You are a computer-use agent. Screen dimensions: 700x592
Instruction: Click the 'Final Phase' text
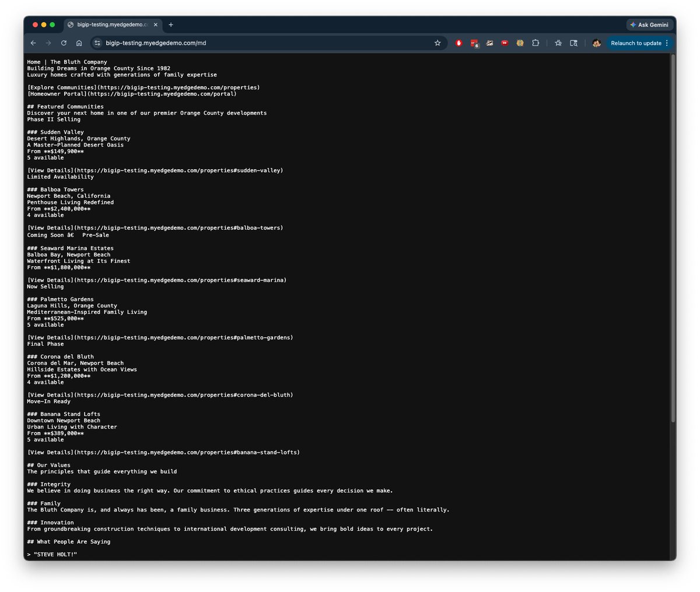[x=45, y=344]
